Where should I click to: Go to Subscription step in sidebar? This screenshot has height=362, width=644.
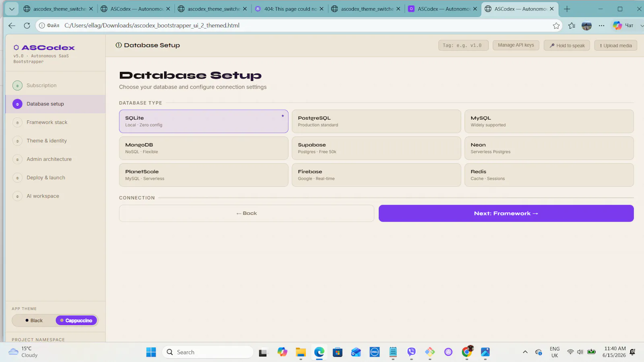click(56, 86)
